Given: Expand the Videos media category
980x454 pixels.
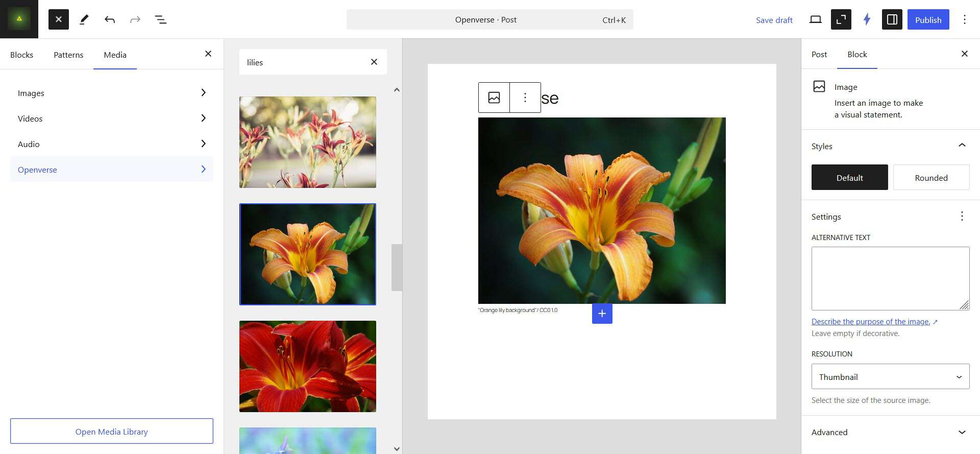Looking at the screenshot, I should point(112,118).
